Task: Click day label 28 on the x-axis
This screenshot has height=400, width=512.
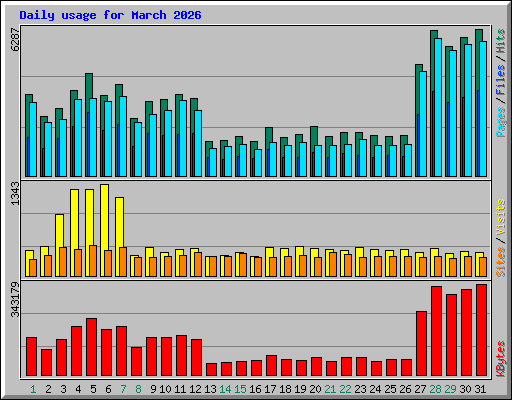Action: click(435, 389)
